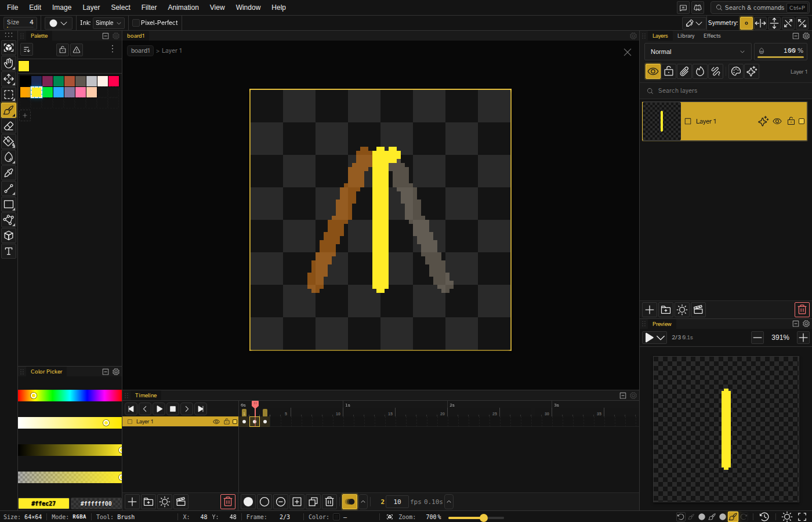The image size is (812, 522).
Task: Open the Filter menu
Action: (x=149, y=8)
